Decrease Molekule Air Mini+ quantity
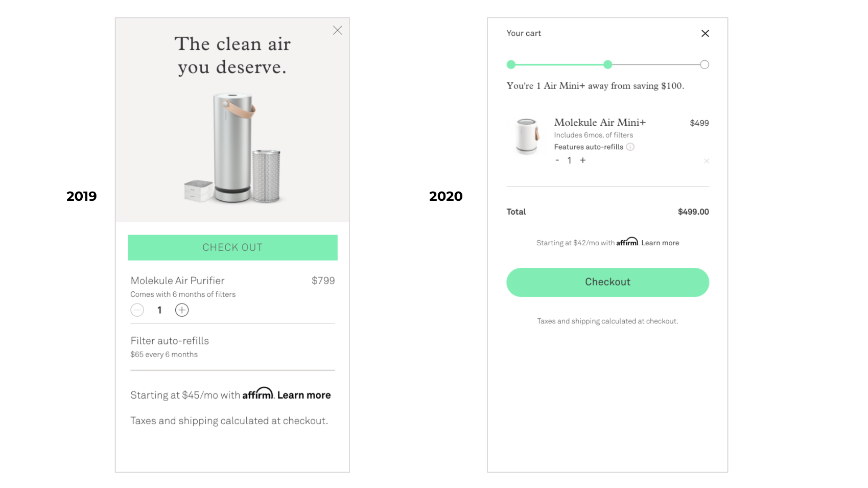This screenshot has width=868, height=488. click(557, 160)
